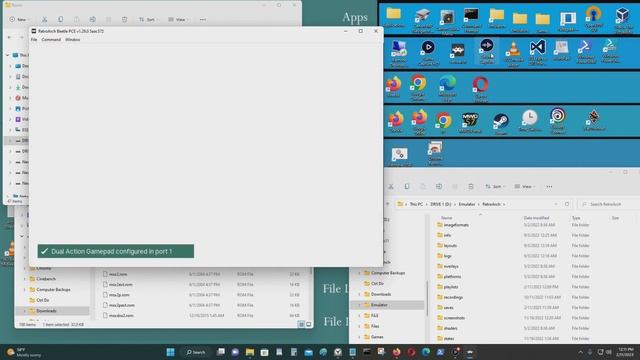
Task: Launch RetroArch from the desktop icon
Action: pyautogui.click(x=458, y=53)
